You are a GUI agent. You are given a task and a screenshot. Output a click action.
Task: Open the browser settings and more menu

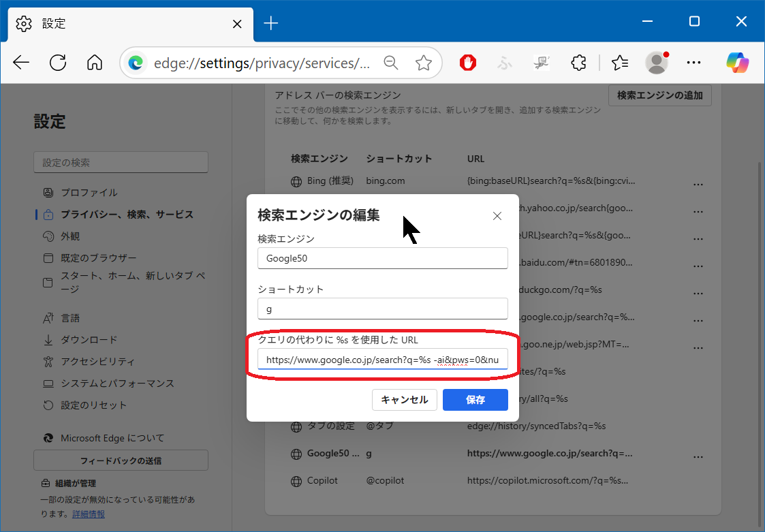click(693, 63)
